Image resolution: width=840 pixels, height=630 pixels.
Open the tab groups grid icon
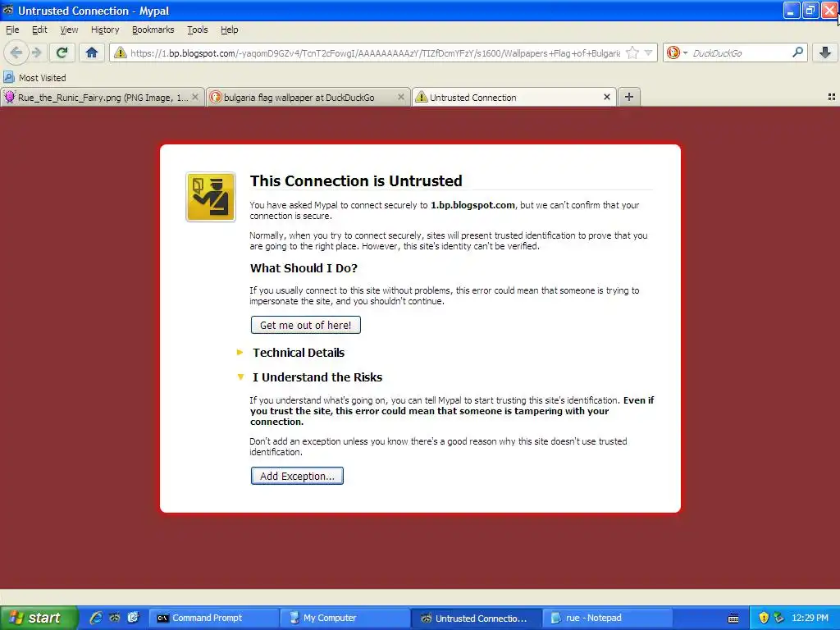pos(832,97)
